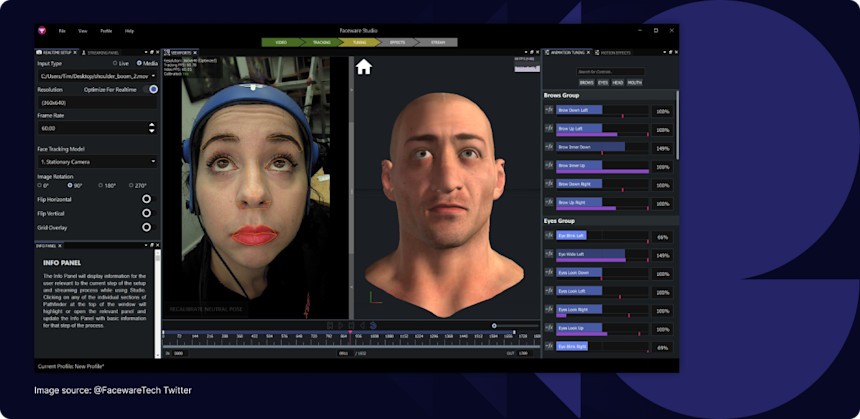Open the View menu

pos(83,31)
